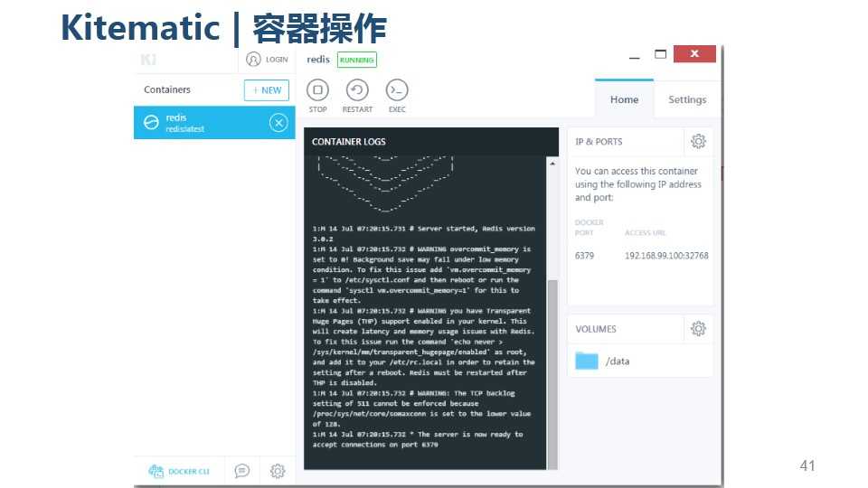This screenshot has height=488, width=868.
Task: Click the IP & PORTS heading
Action: coord(599,142)
